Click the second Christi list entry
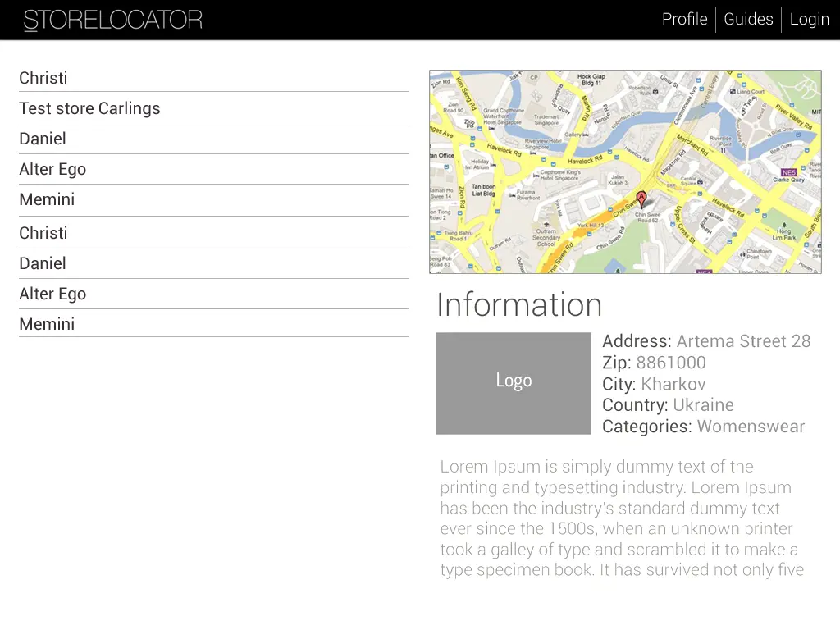840x630 pixels. click(43, 233)
